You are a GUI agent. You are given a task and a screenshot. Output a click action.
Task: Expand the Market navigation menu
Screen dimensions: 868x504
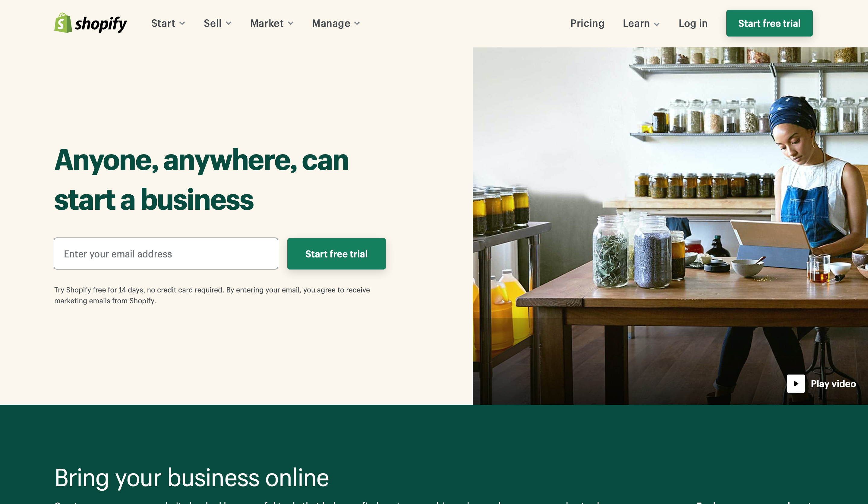point(272,23)
